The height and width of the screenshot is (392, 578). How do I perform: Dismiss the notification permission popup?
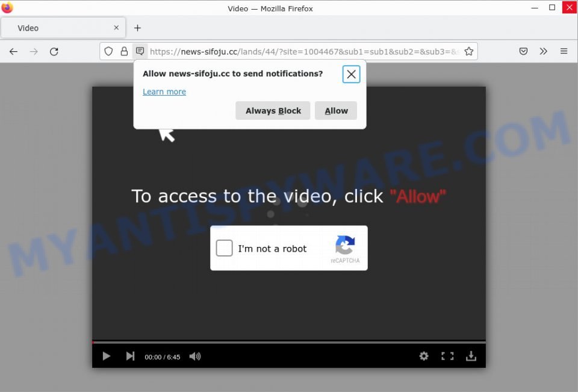click(351, 74)
